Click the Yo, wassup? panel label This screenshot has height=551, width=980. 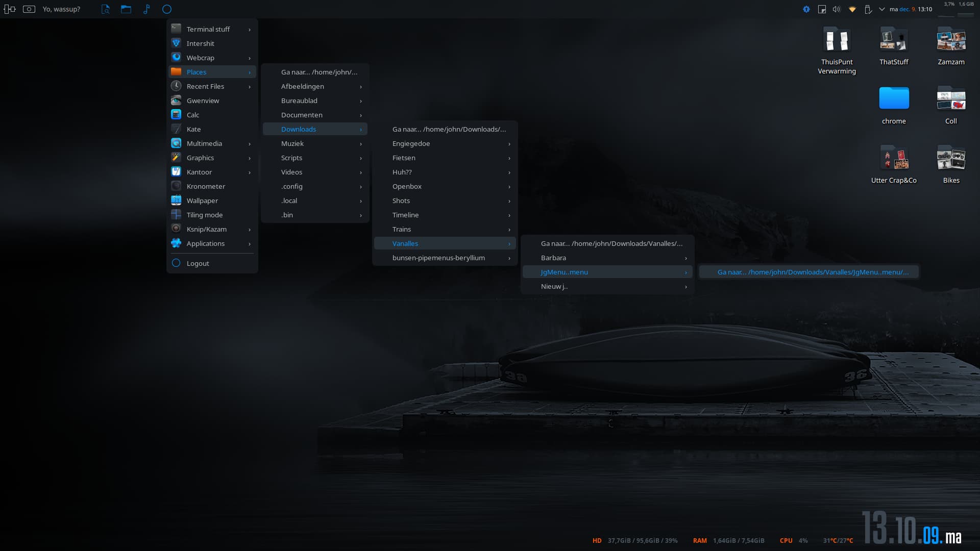point(61,9)
